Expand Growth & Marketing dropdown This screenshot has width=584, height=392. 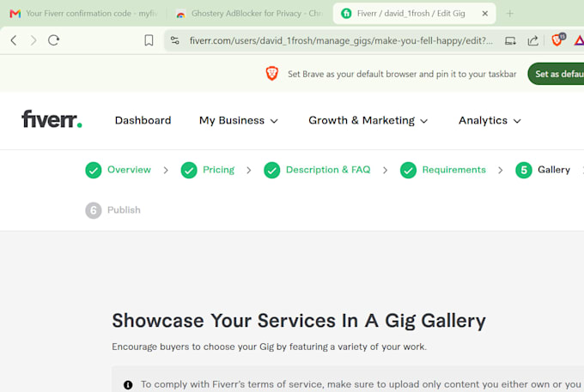tap(368, 120)
